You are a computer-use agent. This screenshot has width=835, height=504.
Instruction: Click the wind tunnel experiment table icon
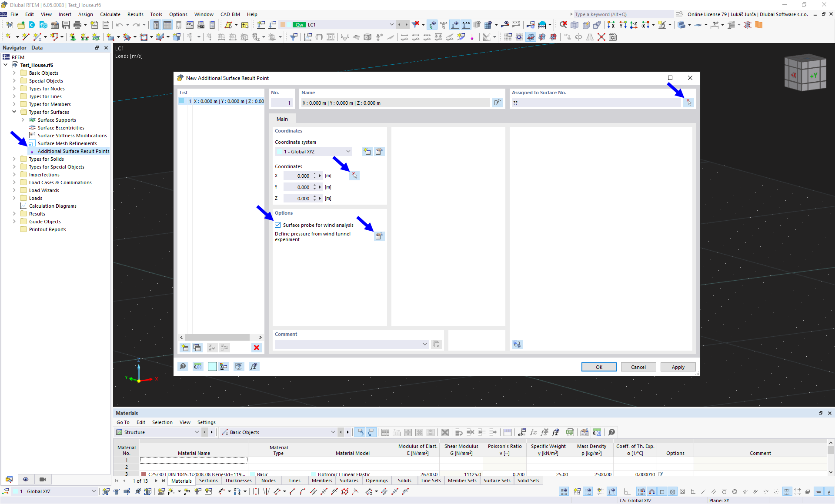pos(379,236)
